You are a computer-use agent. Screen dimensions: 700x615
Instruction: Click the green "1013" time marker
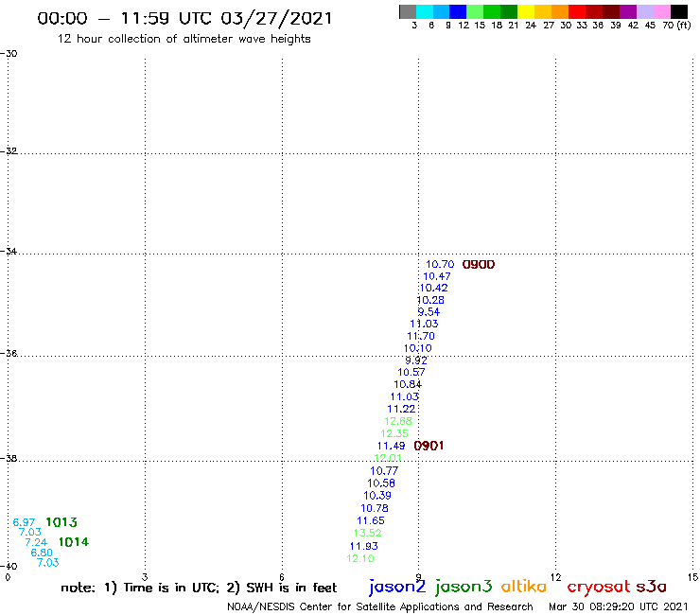[61, 522]
